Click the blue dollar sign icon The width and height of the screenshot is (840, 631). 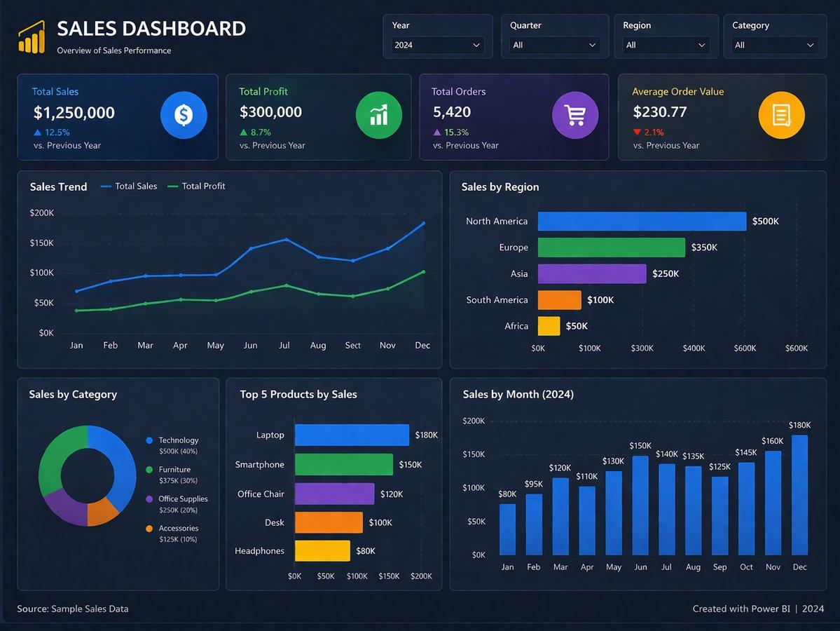184,115
